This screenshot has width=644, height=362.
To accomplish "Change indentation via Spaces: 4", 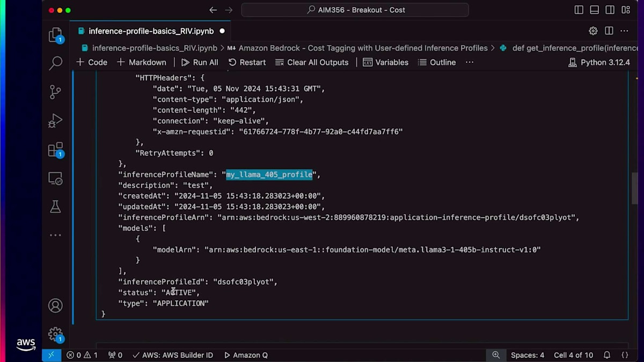I will coord(527,355).
